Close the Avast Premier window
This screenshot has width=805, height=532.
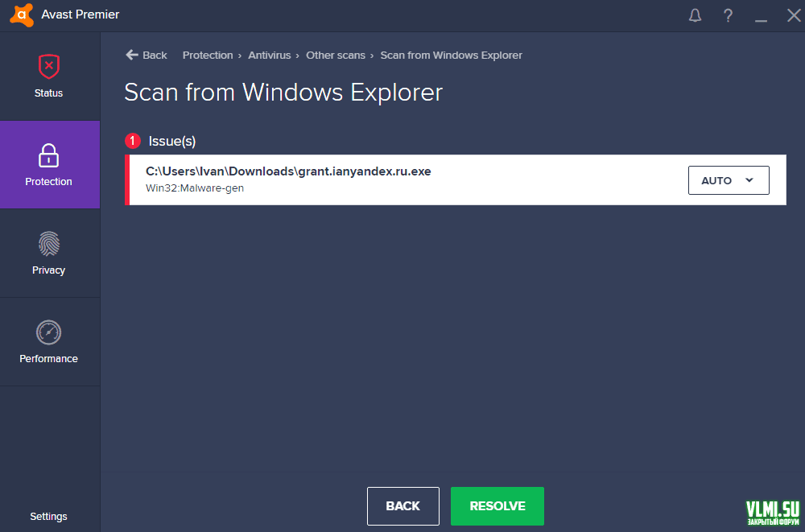click(793, 15)
